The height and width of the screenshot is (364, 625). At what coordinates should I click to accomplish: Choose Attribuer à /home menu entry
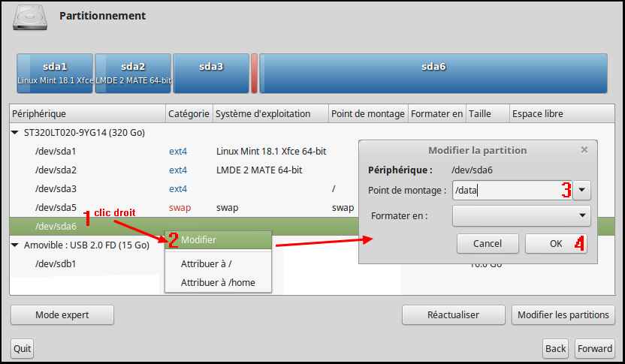218,282
